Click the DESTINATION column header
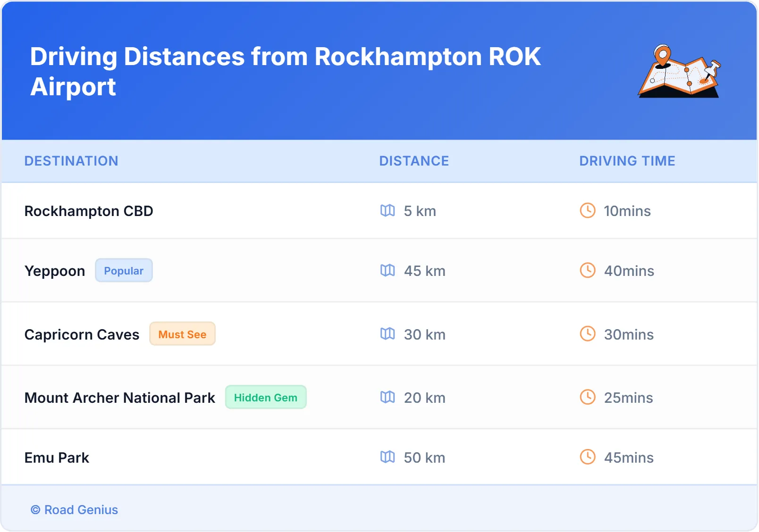Image resolution: width=759 pixels, height=532 pixels. point(71,161)
